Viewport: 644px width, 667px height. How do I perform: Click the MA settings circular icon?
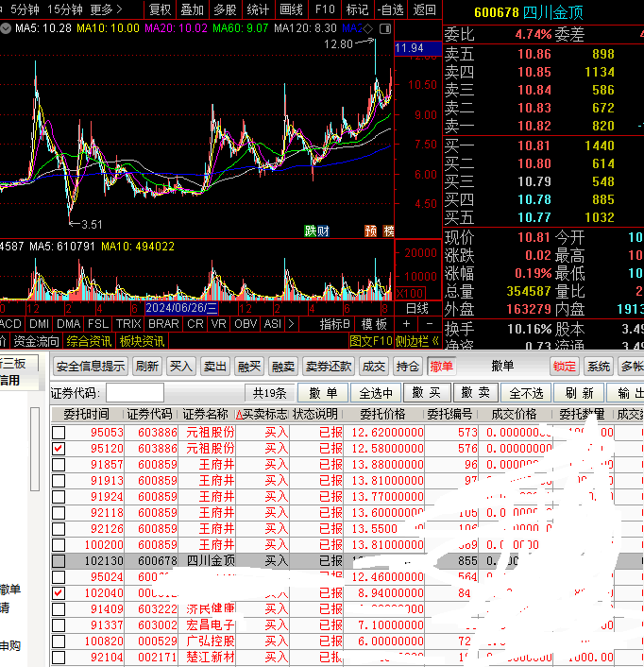tap(6, 29)
